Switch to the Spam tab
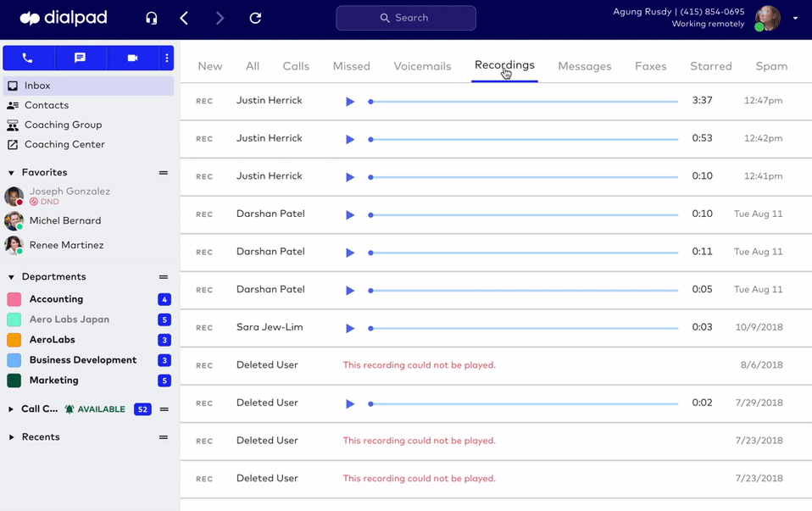This screenshot has height=511, width=812. pos(771,66)
